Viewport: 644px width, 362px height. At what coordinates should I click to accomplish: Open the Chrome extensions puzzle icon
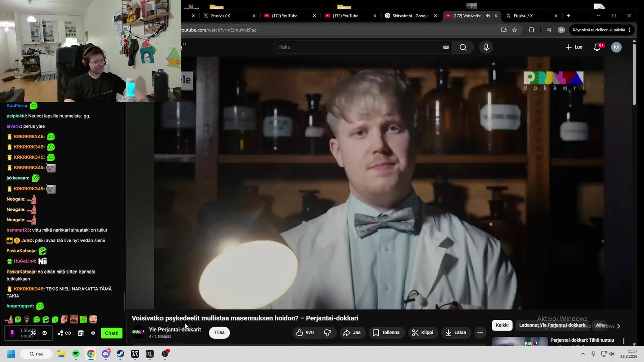click(531, 30)
